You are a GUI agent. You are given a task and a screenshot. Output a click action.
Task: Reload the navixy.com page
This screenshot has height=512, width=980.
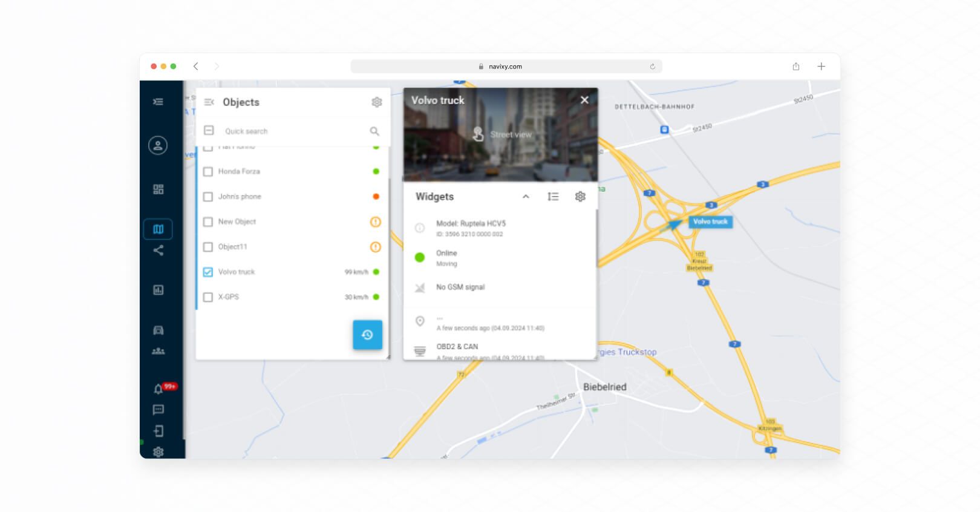click(652, 67)
